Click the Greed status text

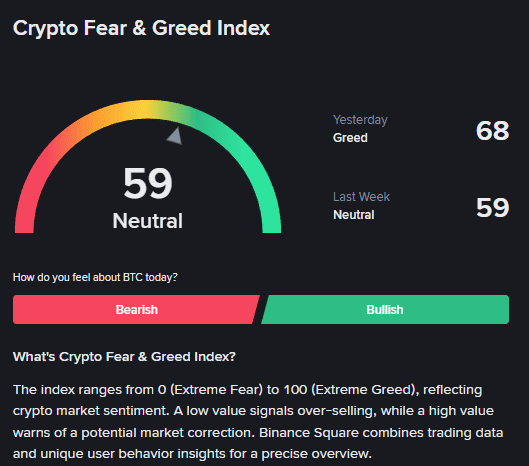(x=350, y=138)
